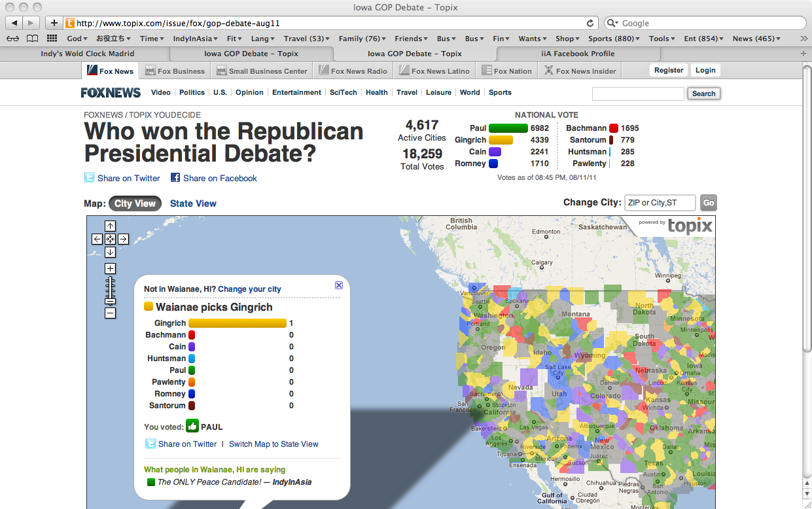Click Change your city link
This screenshot has height=509, width=812.
point(249,289)
